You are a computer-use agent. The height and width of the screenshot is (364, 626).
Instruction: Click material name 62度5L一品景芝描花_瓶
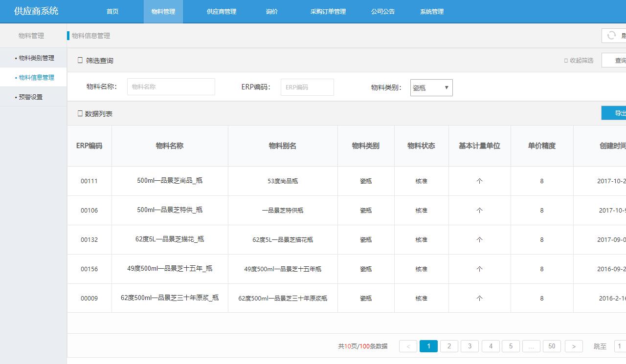[x=170, y=239]
